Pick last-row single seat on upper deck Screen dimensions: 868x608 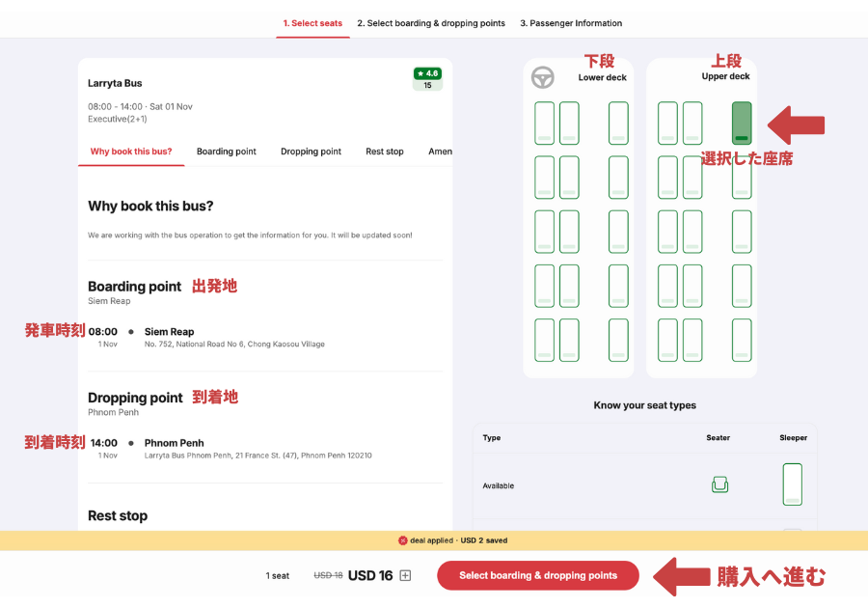pos(742,340)
